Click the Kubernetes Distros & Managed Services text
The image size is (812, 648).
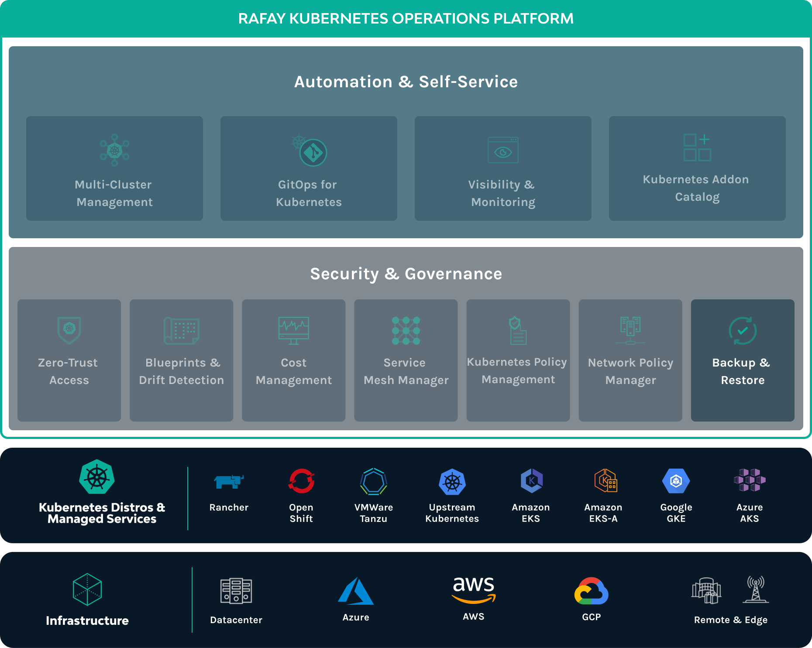102,513
